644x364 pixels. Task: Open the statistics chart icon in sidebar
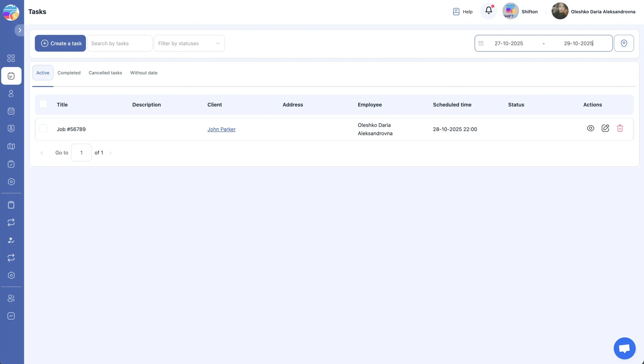pos(11,316)
